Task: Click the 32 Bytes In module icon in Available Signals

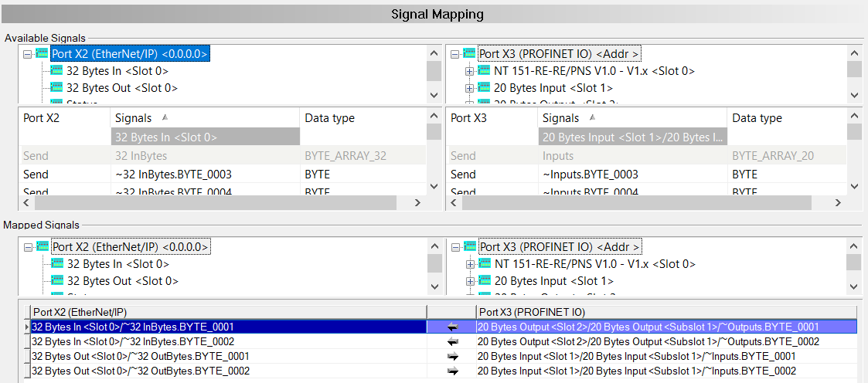Action: [57, 71]
